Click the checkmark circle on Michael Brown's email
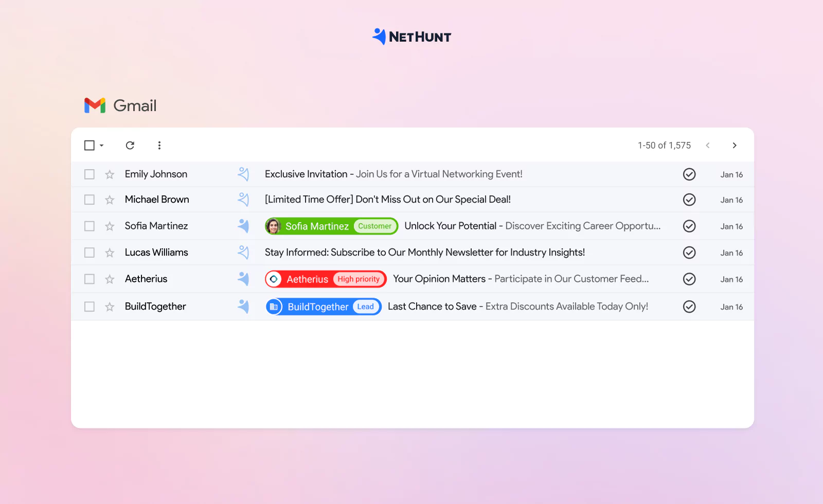Image resolution: width=823 pixels, height=504 pixels. pyautogui.click(x=689, y=200)
